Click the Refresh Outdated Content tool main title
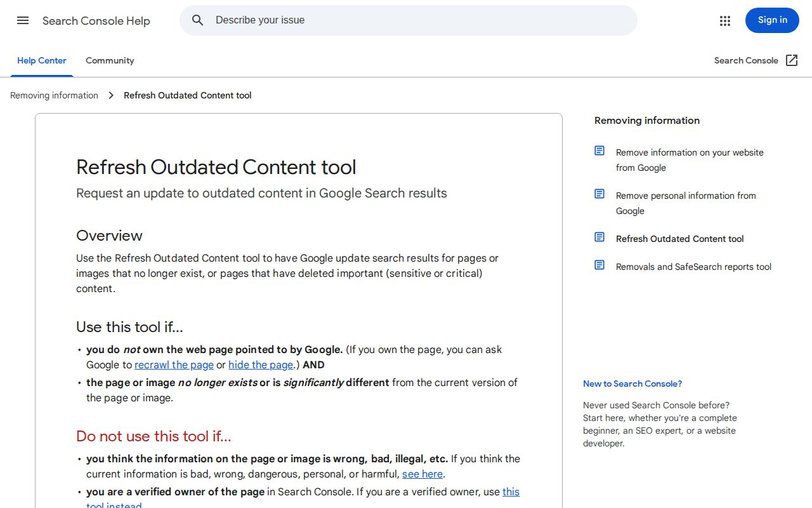The width and height of the screenshot is (812, 508). (x=216, y=167)
